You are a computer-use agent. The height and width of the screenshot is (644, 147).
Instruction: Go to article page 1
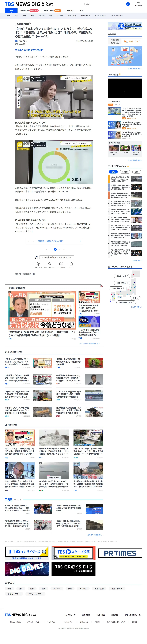42,249
